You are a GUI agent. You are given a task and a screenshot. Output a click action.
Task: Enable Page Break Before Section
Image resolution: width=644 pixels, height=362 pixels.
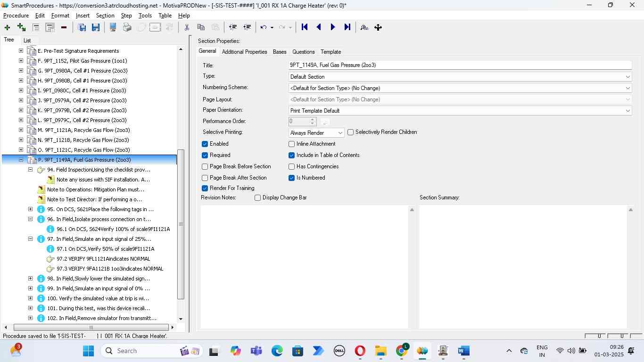pos(205,166)
